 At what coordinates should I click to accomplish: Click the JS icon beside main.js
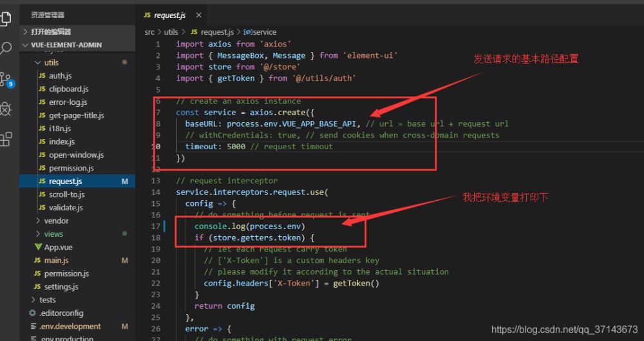38,261
